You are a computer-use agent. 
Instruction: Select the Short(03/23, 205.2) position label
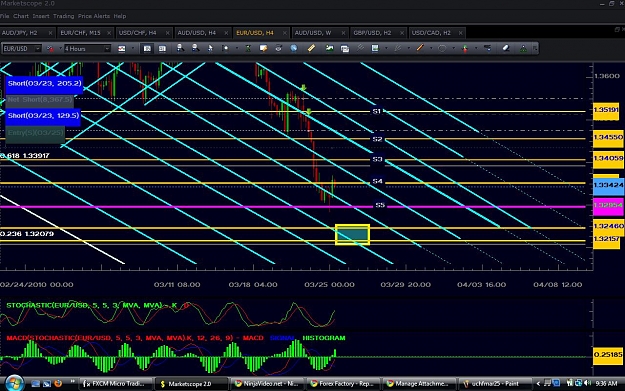[44, 84]
